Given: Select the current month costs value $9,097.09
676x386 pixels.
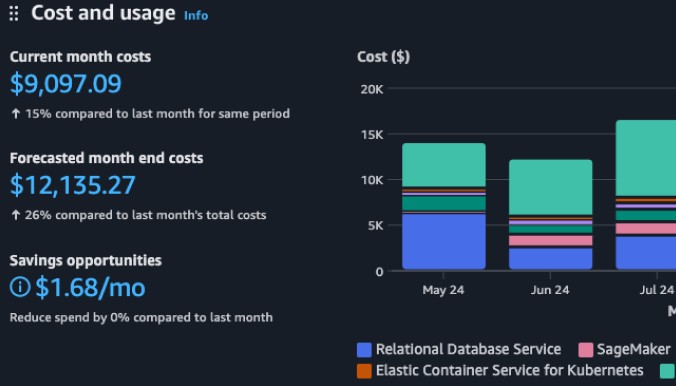Looking at the screenshot, I should [66, 84].
